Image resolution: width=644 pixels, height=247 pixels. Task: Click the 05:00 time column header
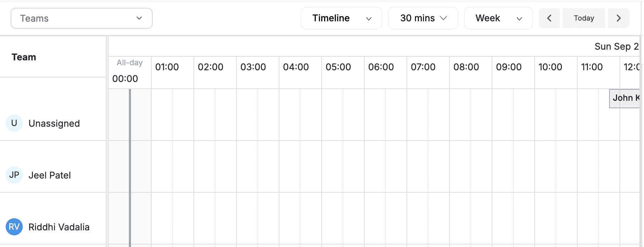tap(339, 67)
